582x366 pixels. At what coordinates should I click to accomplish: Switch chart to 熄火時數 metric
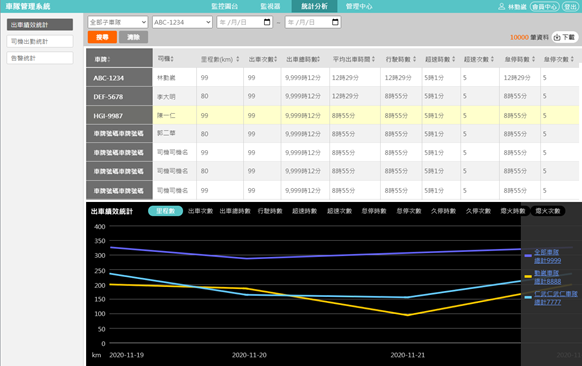point(513,211)
